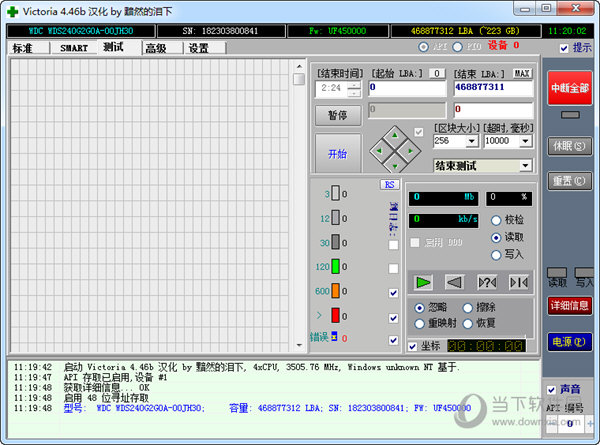This screenshot has width=600, height=445.
Task: Switch to the SMART tab
Action: 73,47
